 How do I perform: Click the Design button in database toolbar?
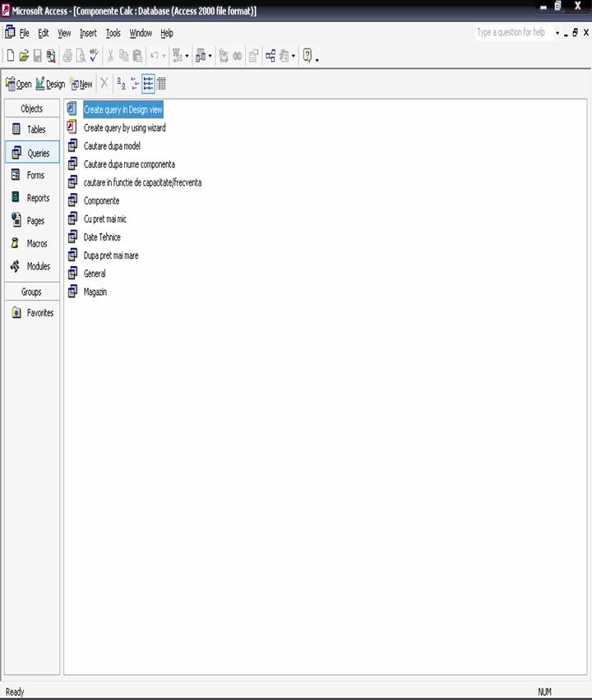click(50, 84)
